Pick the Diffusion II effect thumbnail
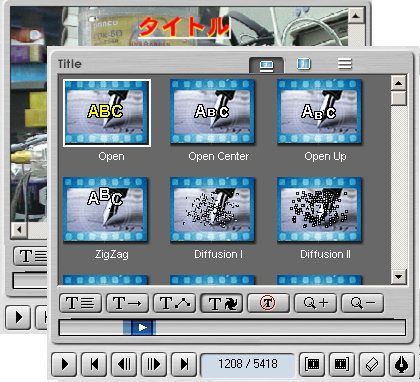 [319, 210]
